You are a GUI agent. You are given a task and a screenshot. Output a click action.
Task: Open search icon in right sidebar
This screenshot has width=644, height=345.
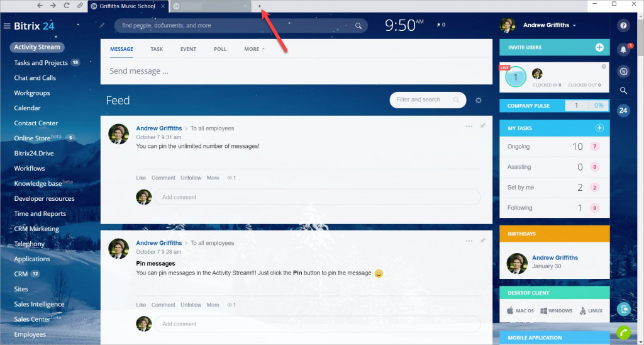click(x=623, y=91)
